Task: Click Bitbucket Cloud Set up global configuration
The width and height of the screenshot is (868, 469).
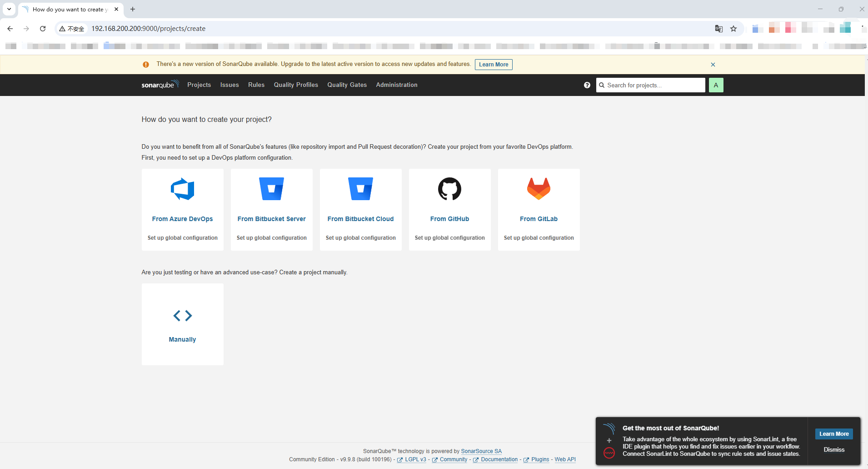Action: pyautogui.click(x=360, y=238)
